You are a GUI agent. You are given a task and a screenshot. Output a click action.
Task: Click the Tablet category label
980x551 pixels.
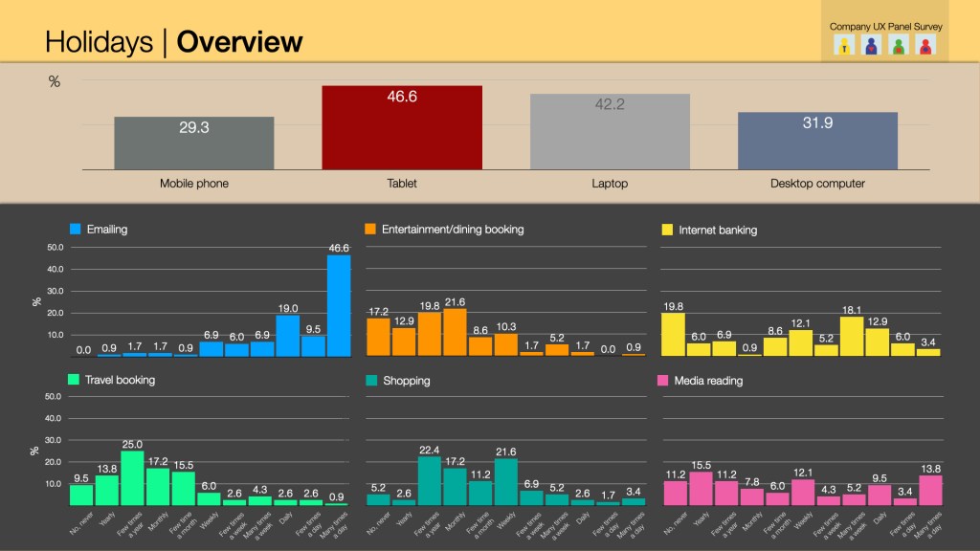pos(401,183)
